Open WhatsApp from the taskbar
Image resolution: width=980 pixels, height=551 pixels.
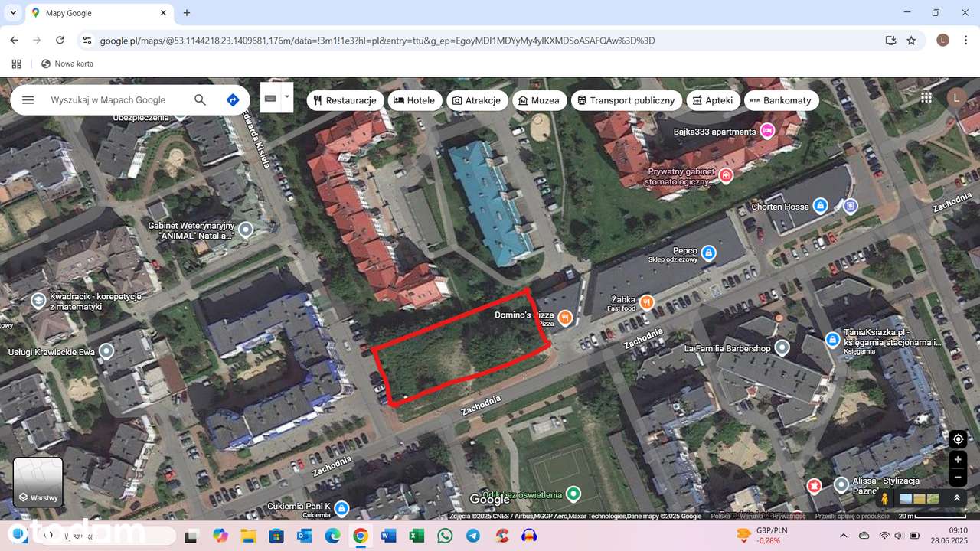click(x=445, y=536)
